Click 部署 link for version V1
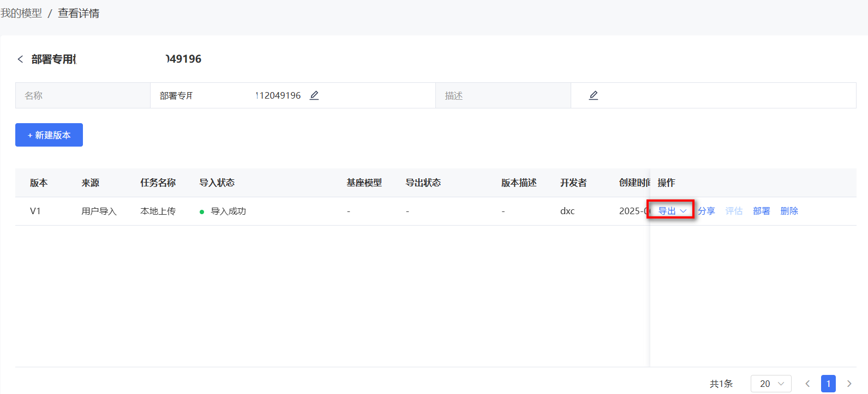Screen dimensions: 868x394 point(762,211)
